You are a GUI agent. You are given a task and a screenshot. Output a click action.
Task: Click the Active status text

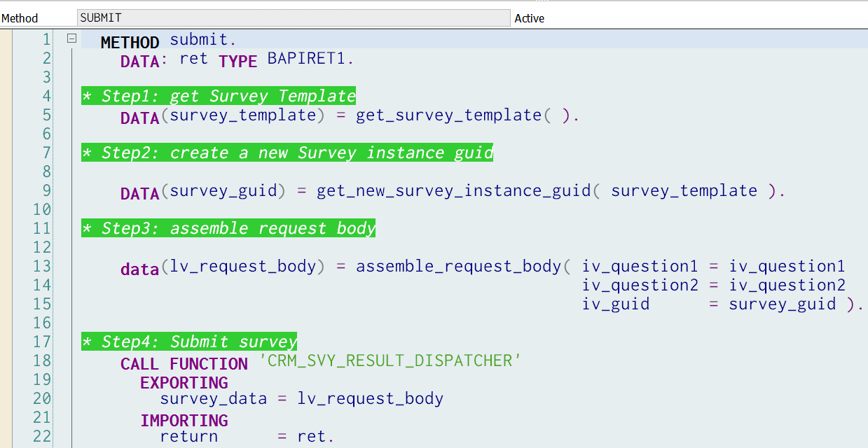pos(530,18)
